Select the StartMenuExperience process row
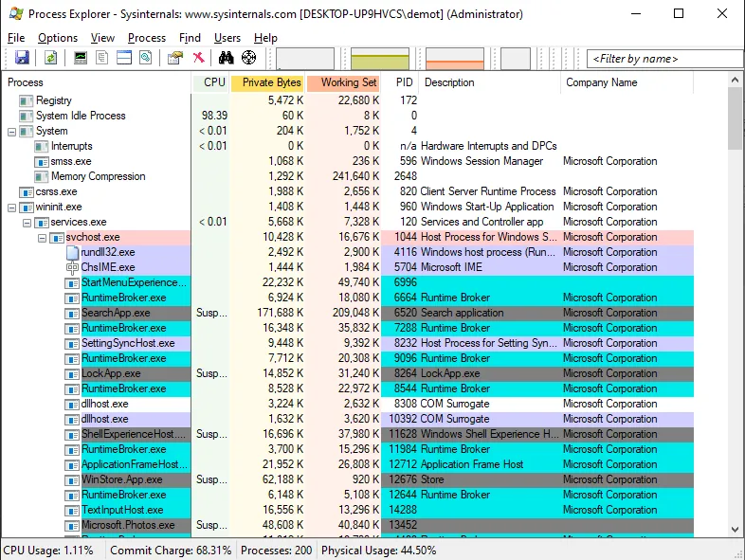This screenshot has width=745, height=560. 348,282
